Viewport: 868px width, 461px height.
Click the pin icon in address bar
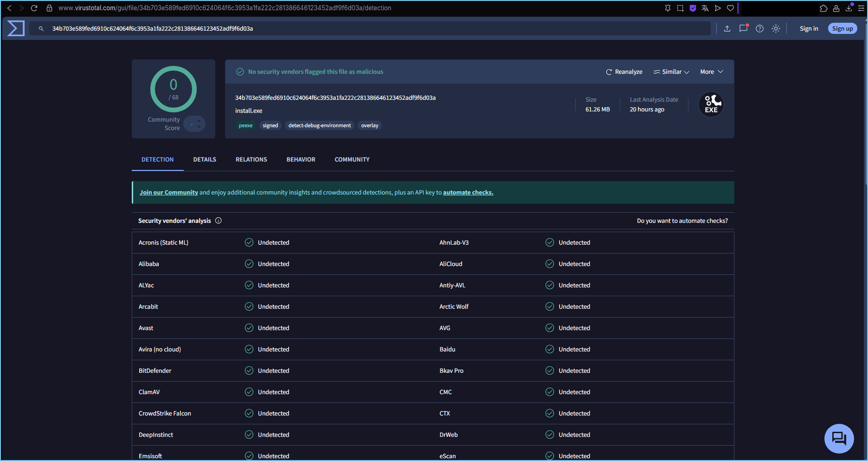[x=668, y=8]
